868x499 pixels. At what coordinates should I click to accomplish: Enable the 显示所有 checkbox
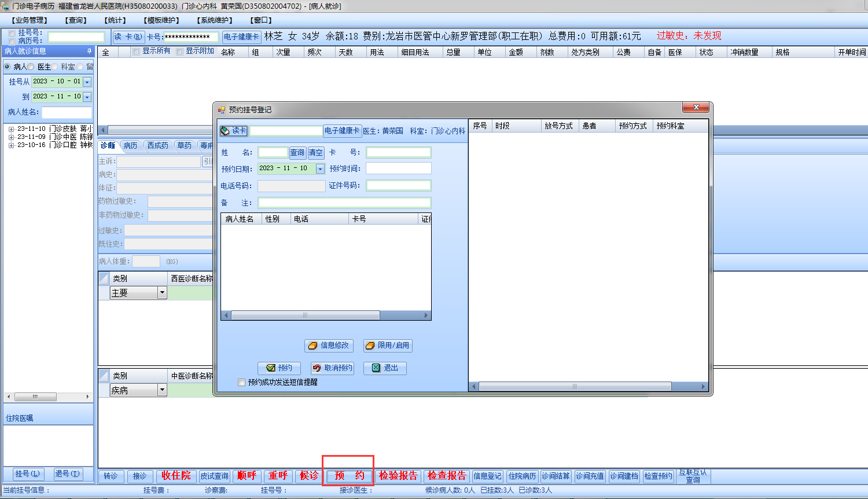tap(136, 52)
